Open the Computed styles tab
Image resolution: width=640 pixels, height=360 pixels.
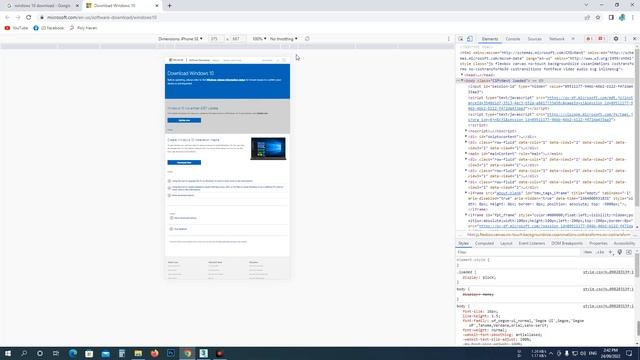point(484,243)
